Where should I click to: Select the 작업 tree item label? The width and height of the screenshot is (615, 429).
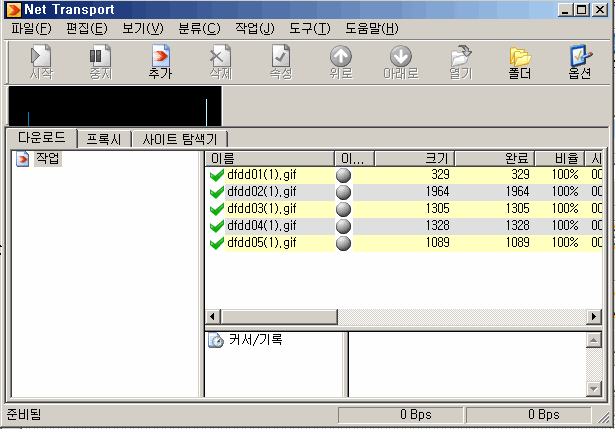coord(48,158)
